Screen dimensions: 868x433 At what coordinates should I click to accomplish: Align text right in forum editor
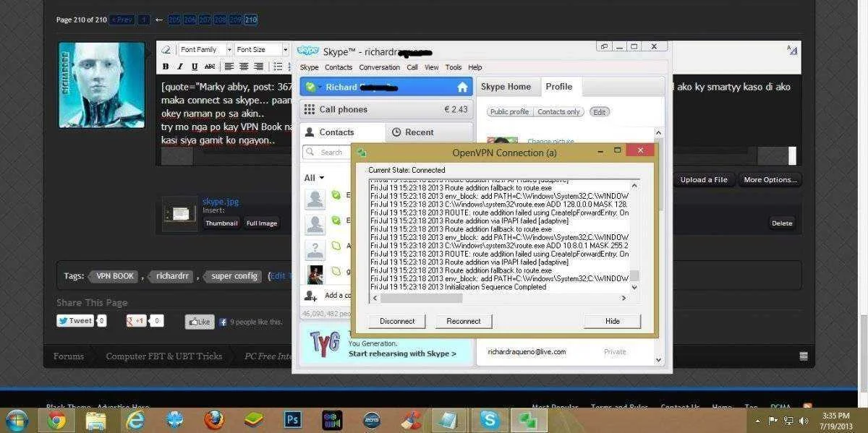[258, 67]
